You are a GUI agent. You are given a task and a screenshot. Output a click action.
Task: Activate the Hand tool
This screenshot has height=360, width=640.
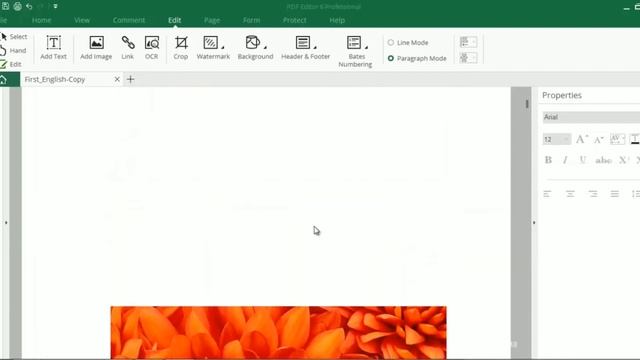(x=13, y=51)
